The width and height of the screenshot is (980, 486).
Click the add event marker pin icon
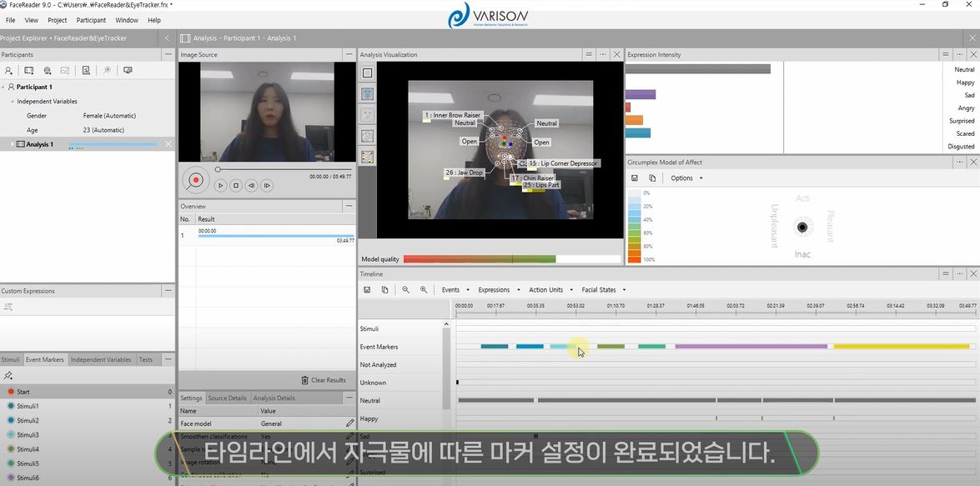pyautogui.click(x=8, y=375)
